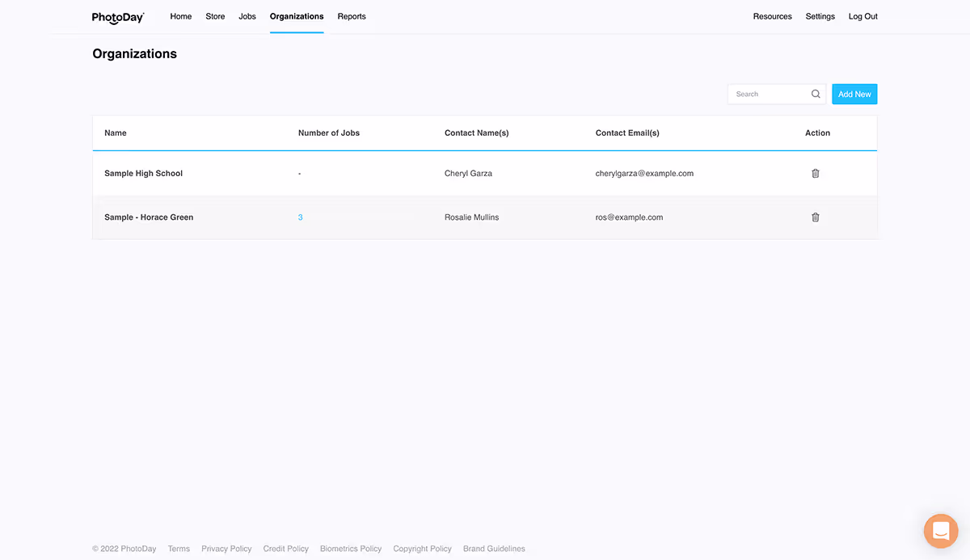This screenshot has height=560, width=970.
Task: Open the Biometrics Policy link
Action: (351, 549)
